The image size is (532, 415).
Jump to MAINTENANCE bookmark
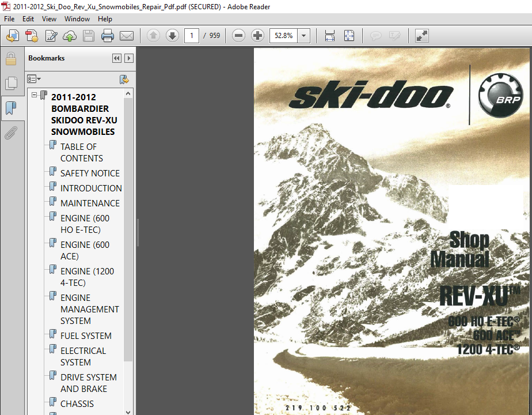90,203
